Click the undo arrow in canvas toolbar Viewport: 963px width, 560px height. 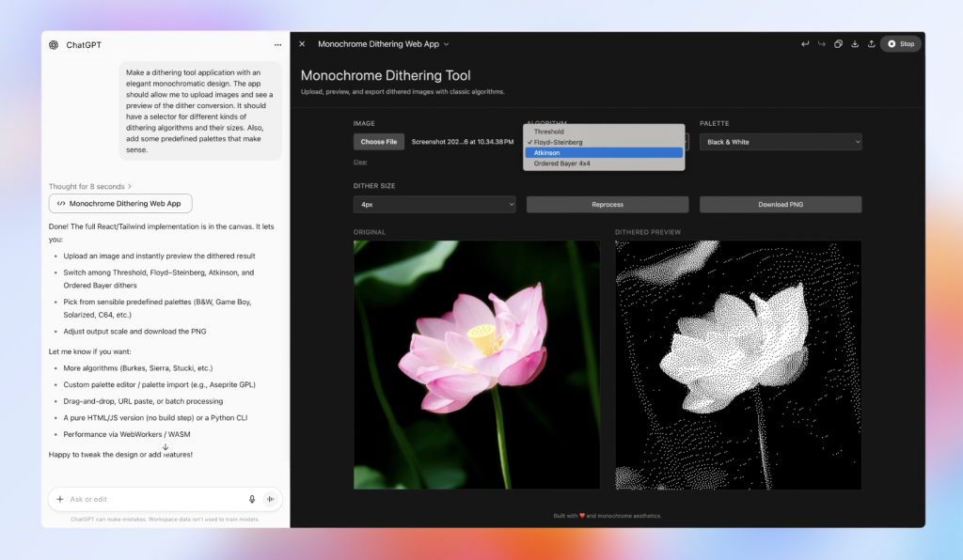(x=804, y=44)
